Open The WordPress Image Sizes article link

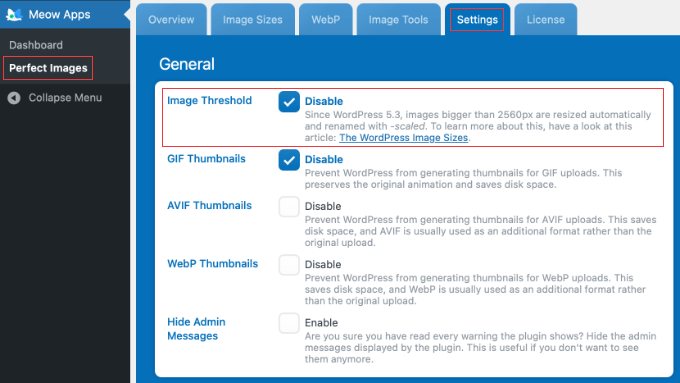[x=403, y=138]
